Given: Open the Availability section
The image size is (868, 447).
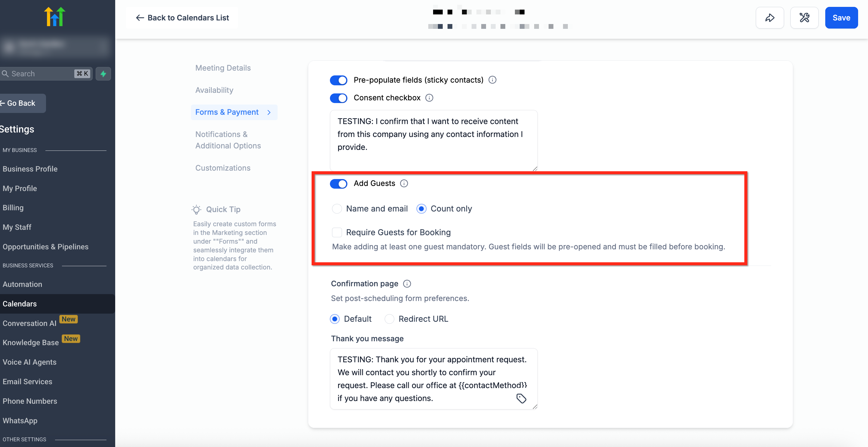Looking at the screenshot, I should coord(214,90).
